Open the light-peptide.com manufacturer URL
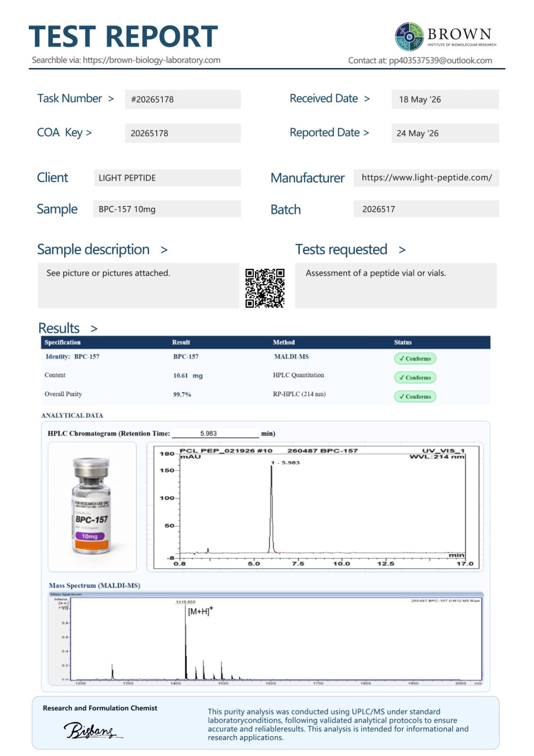Image resolution: width=534 pixels, height=756 pixels. click(426, 178)
